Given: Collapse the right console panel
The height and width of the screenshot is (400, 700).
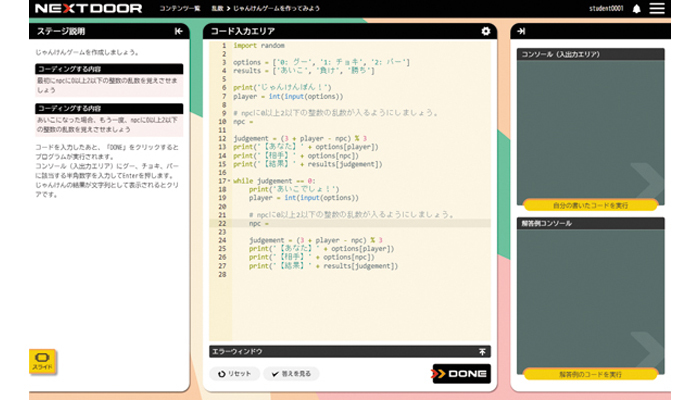Looking at the screenshot, I should pyautogui.click(x=521, y=31).
